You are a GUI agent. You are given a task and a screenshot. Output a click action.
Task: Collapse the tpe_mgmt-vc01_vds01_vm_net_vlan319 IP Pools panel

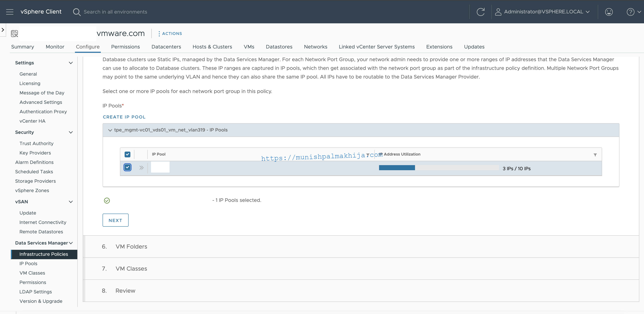pos(110,130)
